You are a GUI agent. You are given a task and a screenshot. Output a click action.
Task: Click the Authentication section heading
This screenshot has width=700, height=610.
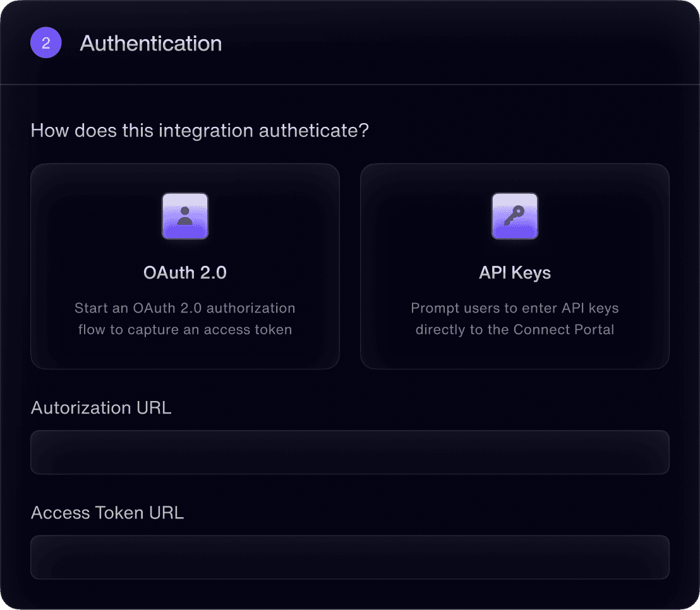151,44
